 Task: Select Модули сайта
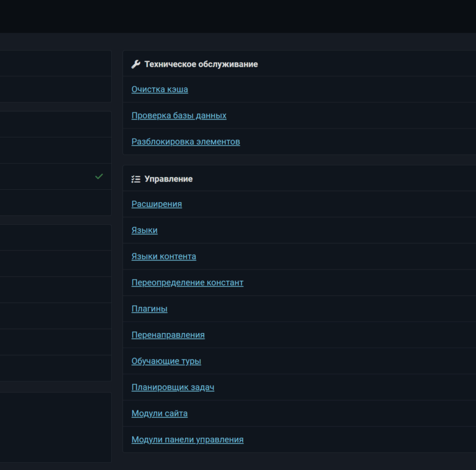click(159, 413)
